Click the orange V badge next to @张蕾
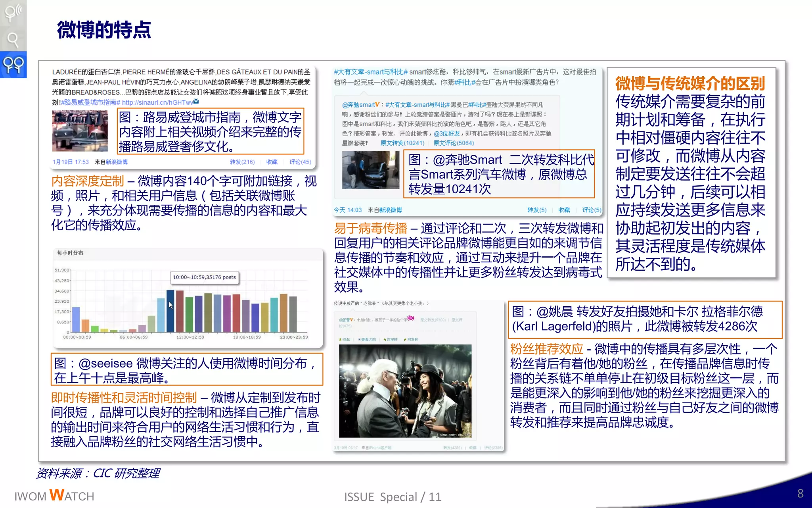Screen dimensions: 812x508 pos(352,319)
